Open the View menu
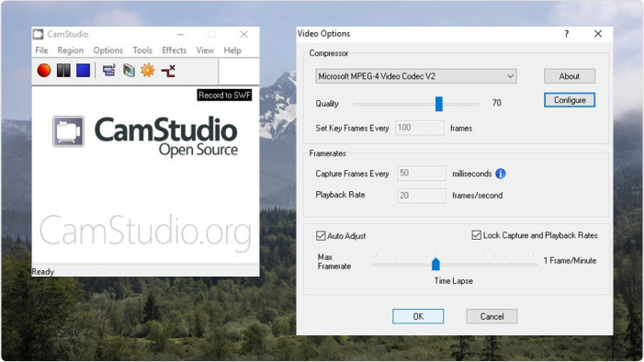The width and height of the screenshot is (644, 362). coord(205,51)
